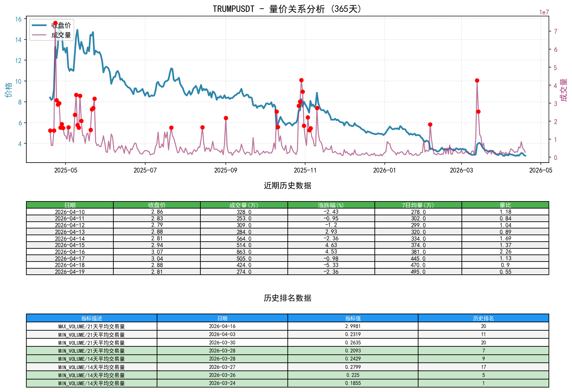Click the volume ratio value 0.55
This screenshot has height=392, width=572.
[x=505, y=272]
